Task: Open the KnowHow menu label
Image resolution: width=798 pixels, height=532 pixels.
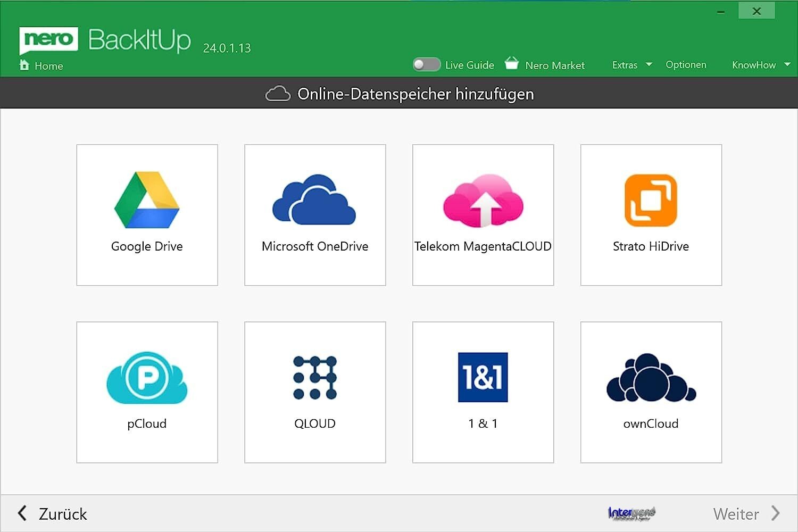Action: 754,65
